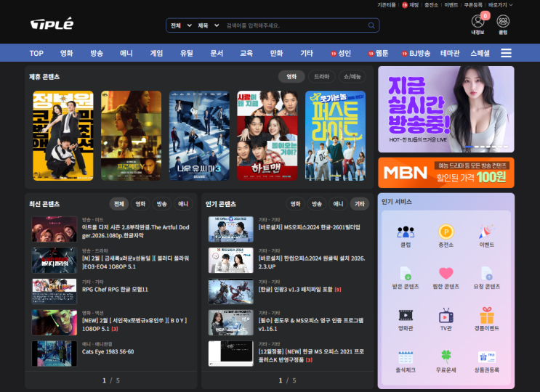Select 방송 filter in 최신 콘텐츠
Viewport: 540px width, 392px height.
[162, 204]
